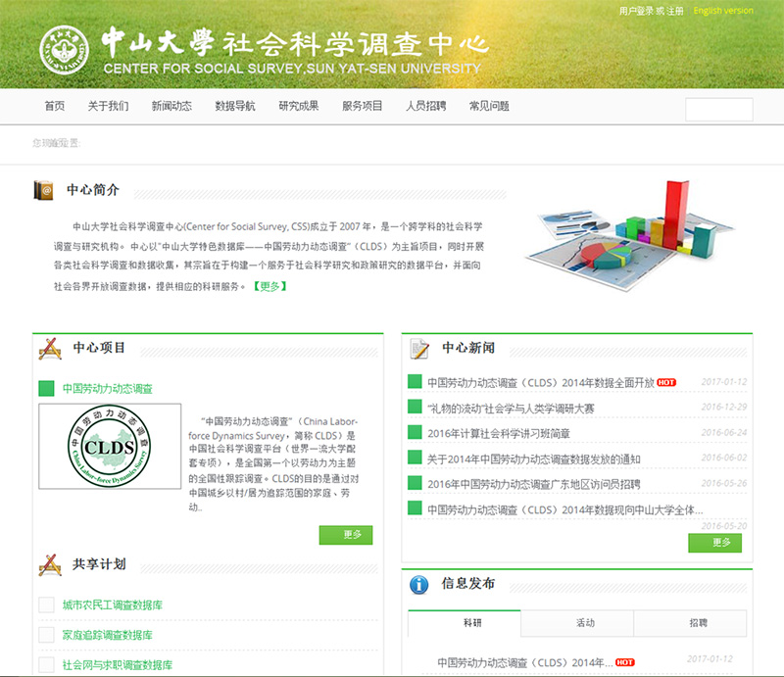Switch to English version

point(723,11)
